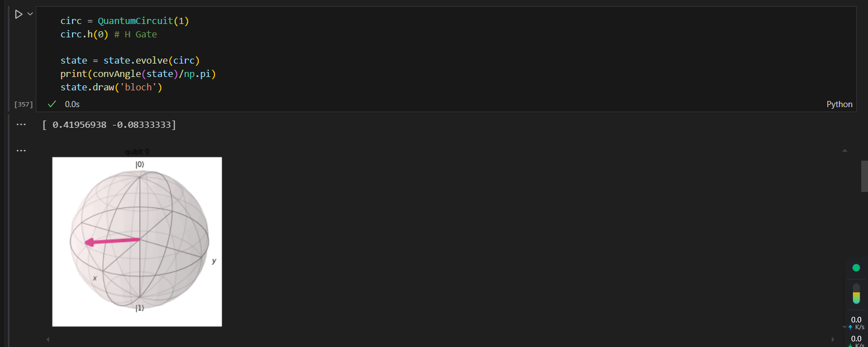868x347 pixels.
Task: Place cursor on circ.h(0) code line
Action: 109,34
